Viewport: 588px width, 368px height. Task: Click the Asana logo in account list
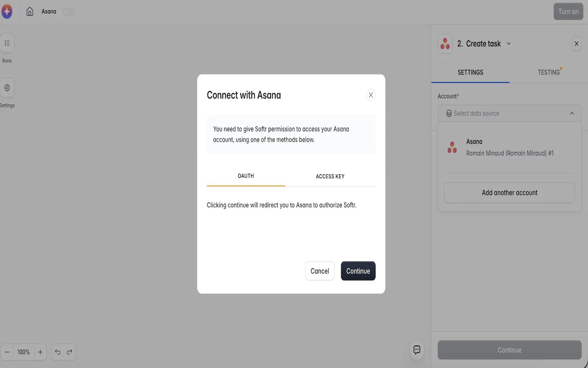452,147
